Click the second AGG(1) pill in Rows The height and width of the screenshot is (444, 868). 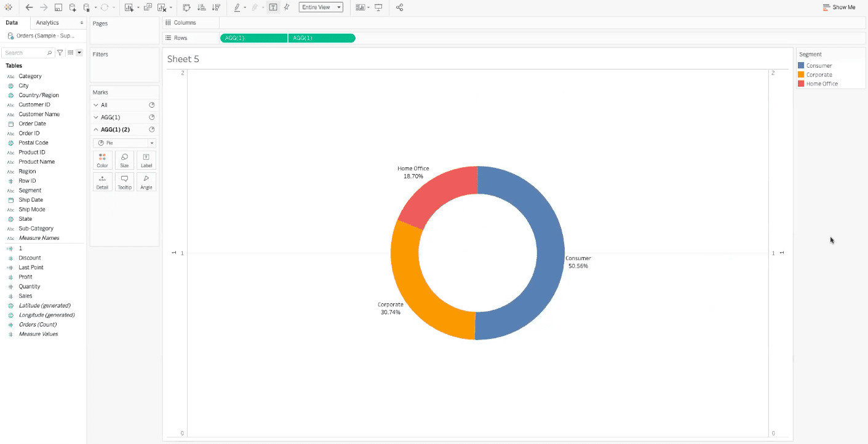coord(322,38)
